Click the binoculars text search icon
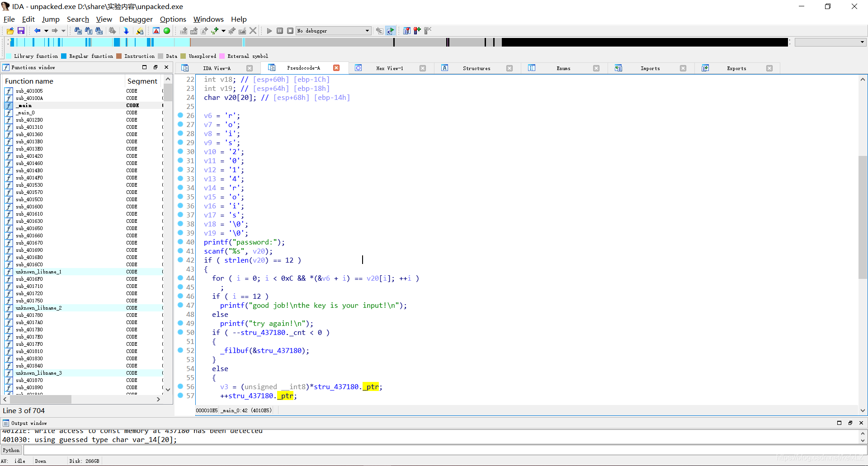This screenshot has height=466, width=868. point(89,31)
